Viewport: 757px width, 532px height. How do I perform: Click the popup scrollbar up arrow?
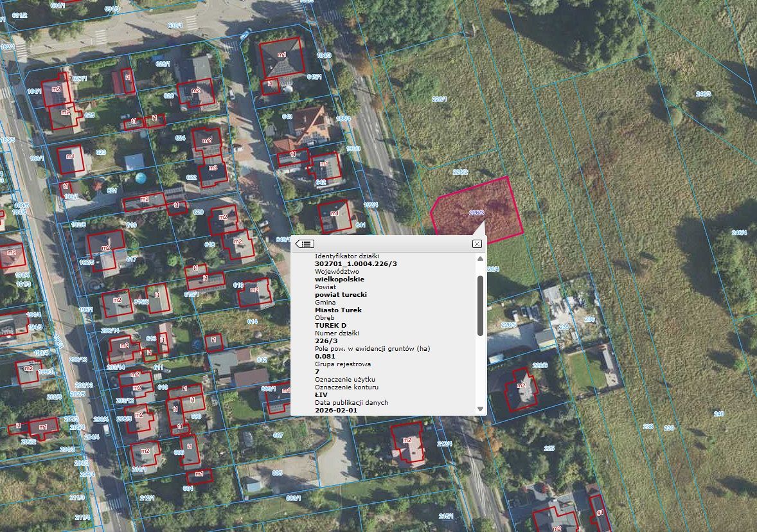(x=480, y=259)
